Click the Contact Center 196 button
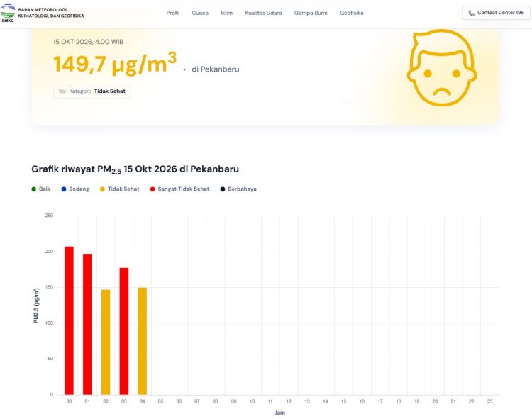532x419 pixels. coord(496,13)
